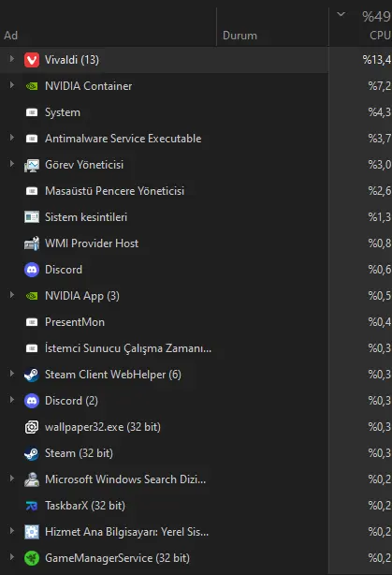
Task: Click the Antimalware Service Executable icon
Action: pos(32,139)
